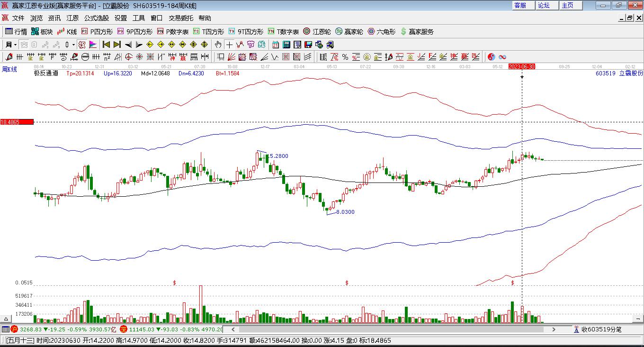Click the red-blue yin-yang icon

click(492, 57)
